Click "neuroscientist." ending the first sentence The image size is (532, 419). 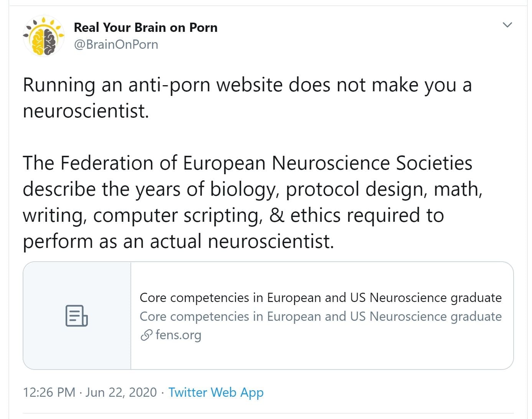point(86,111)
